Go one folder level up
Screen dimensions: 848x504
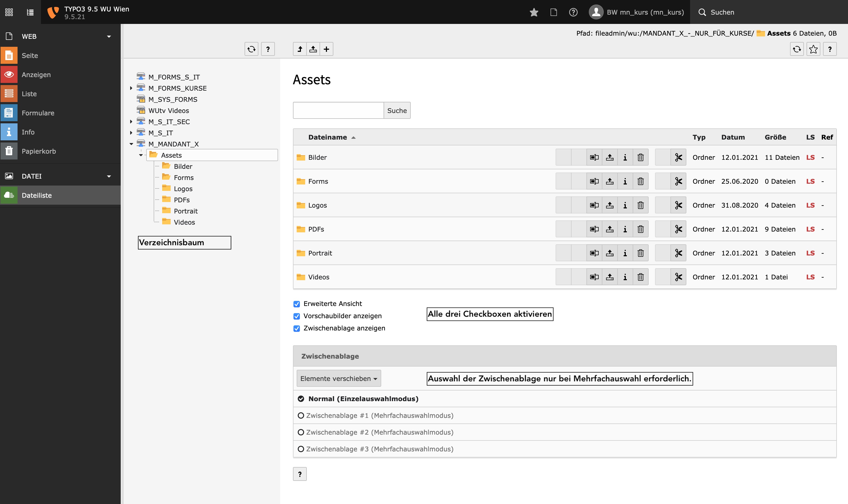tap(300, 49)
